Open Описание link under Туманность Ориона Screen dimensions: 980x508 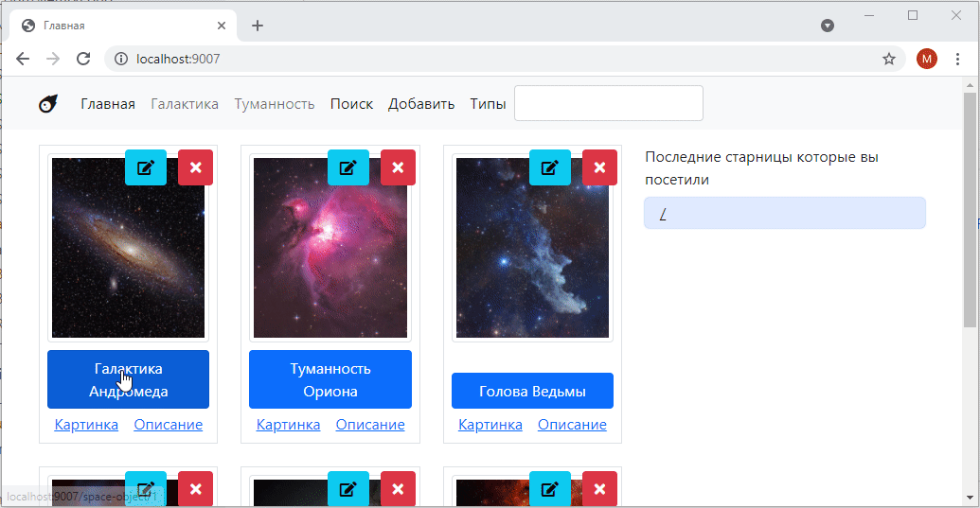(370, 425)
